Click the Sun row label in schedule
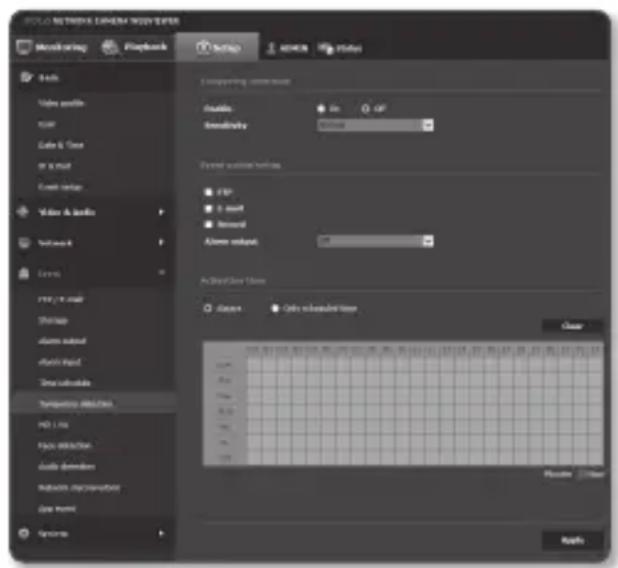The image size is (618, 568). coord(225,365)
